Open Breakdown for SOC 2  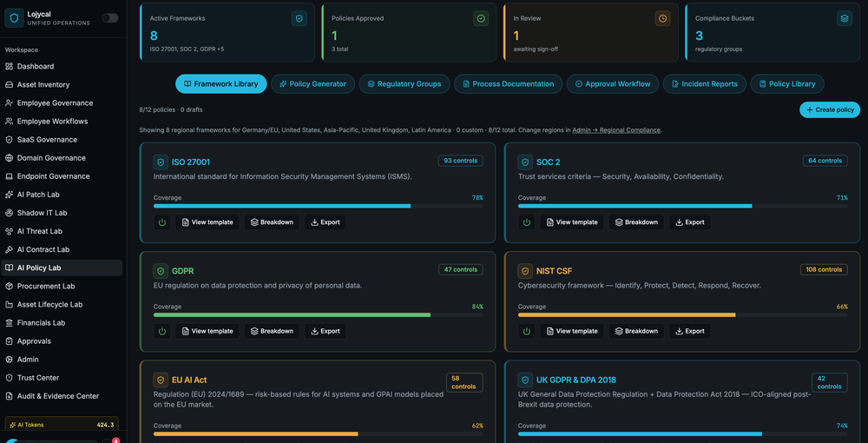(636, 222)
